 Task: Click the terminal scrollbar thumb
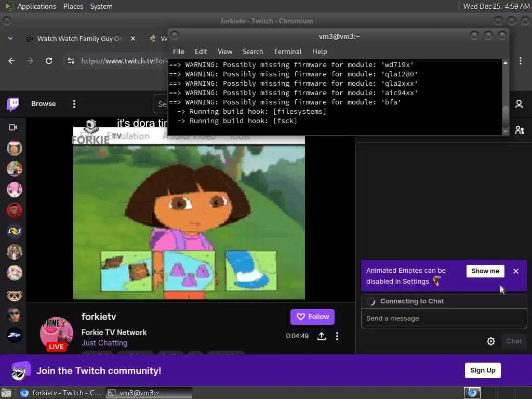pyautogui.click(x=505, y=117)
